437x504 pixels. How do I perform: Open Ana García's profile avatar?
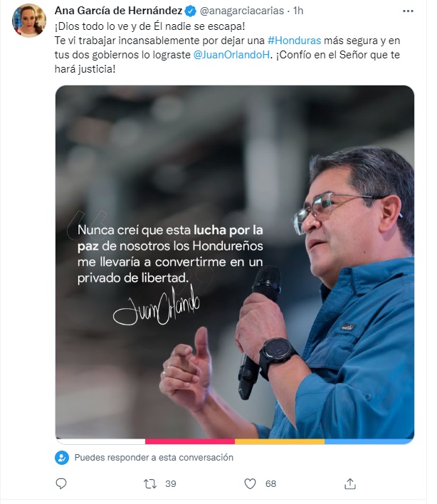pyautogui.click(x=29, y=21)
